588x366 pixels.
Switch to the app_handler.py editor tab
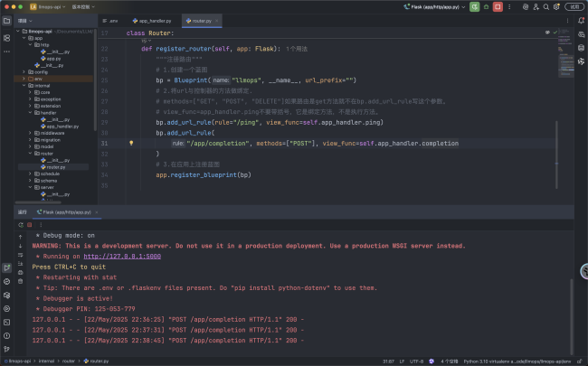(x=156, y=19)
